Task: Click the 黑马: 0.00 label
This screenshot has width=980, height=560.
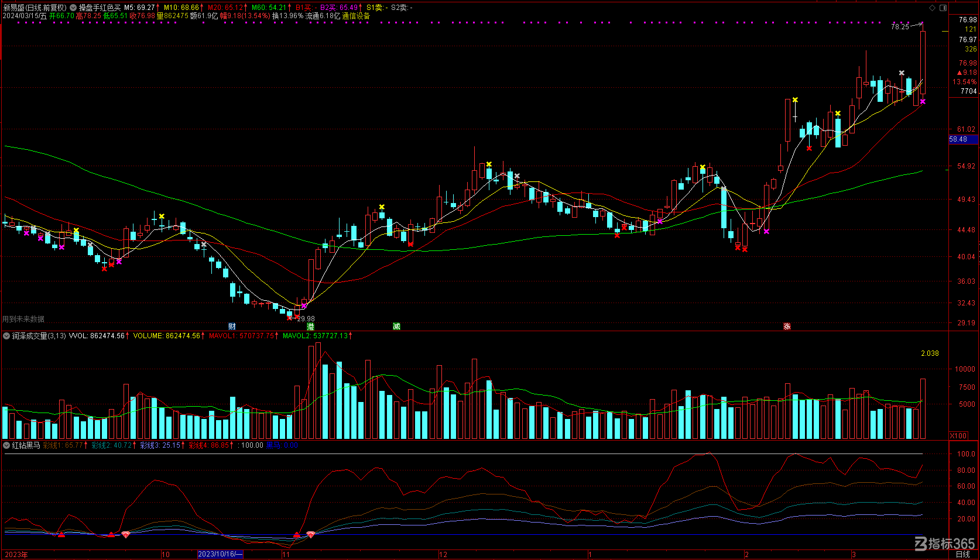Action: click(x=282, y=445)
